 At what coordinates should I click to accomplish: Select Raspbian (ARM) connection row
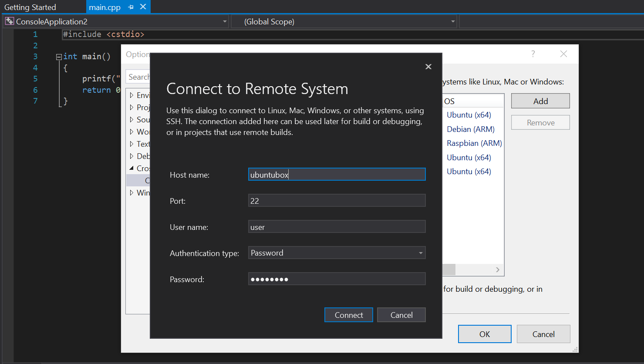tap(473, 143)
